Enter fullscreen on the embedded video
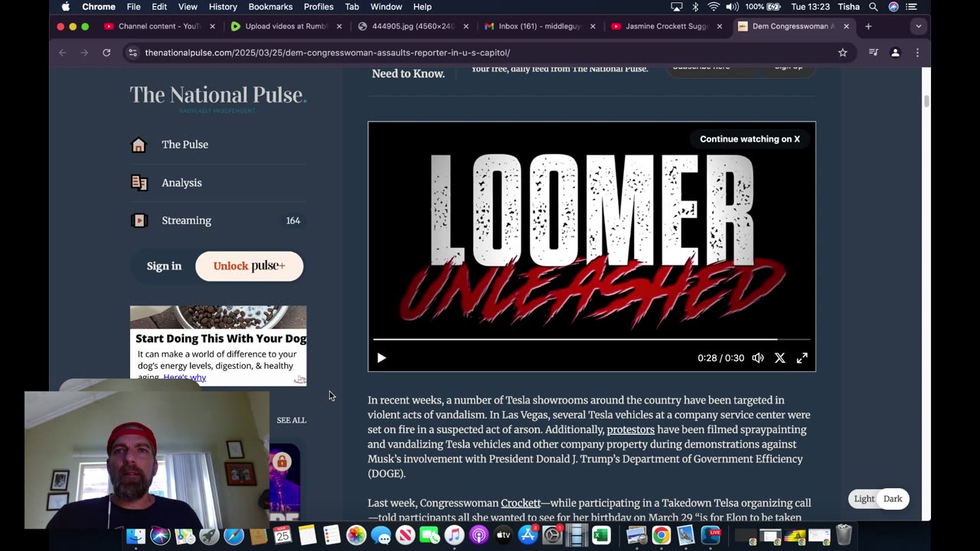980x551 pixels. pos(802,358)
